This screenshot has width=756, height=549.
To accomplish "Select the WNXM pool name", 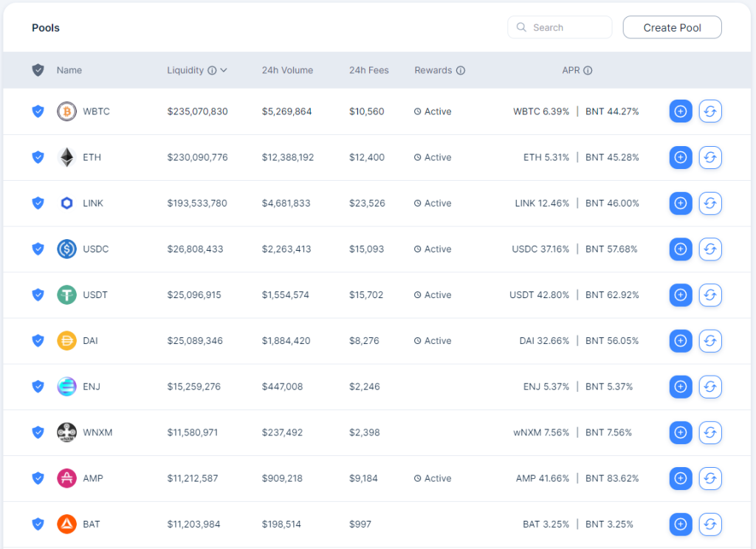I will tap(97, 432).
